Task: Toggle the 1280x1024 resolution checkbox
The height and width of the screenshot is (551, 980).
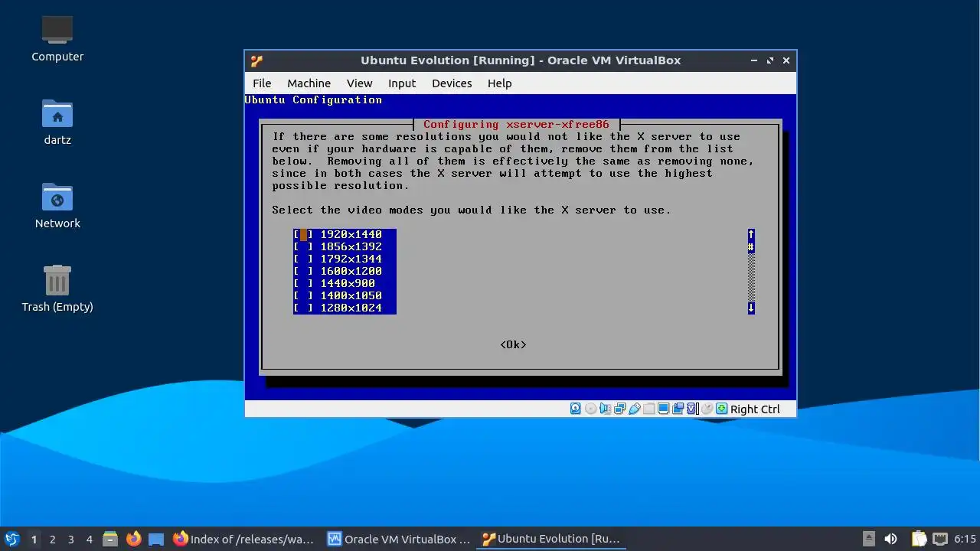Action: 303,308
